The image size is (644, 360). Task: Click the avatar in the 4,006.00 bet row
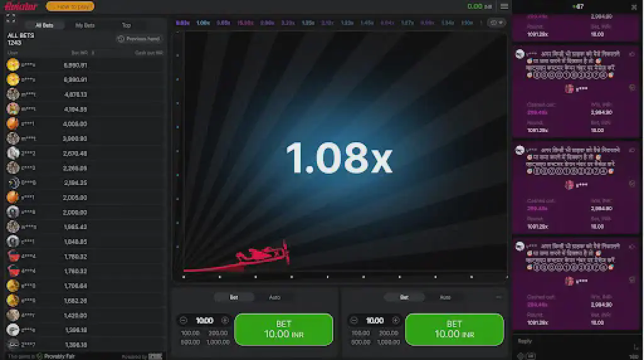pyautogui.click(x=13, y=124)
